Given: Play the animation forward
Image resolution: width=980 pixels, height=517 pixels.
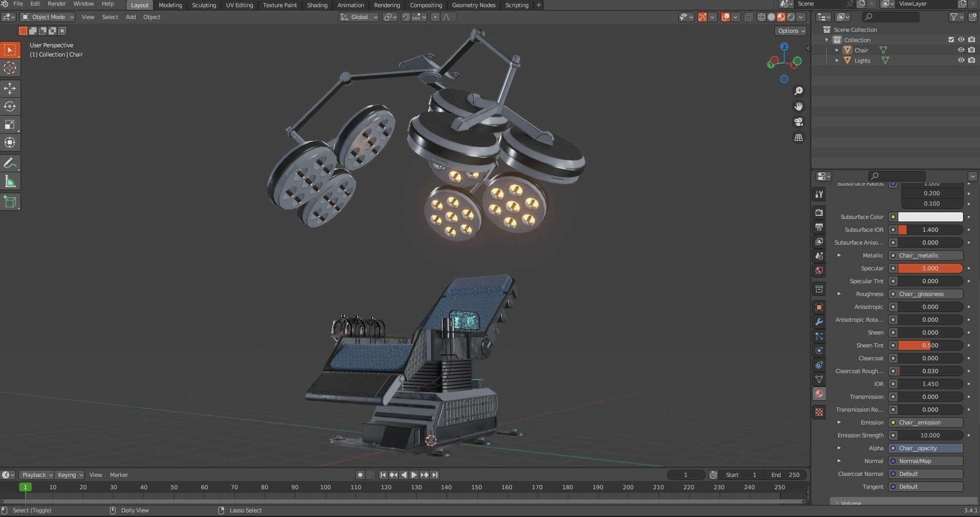Looking at the screenshot, I should click(414, 475).
